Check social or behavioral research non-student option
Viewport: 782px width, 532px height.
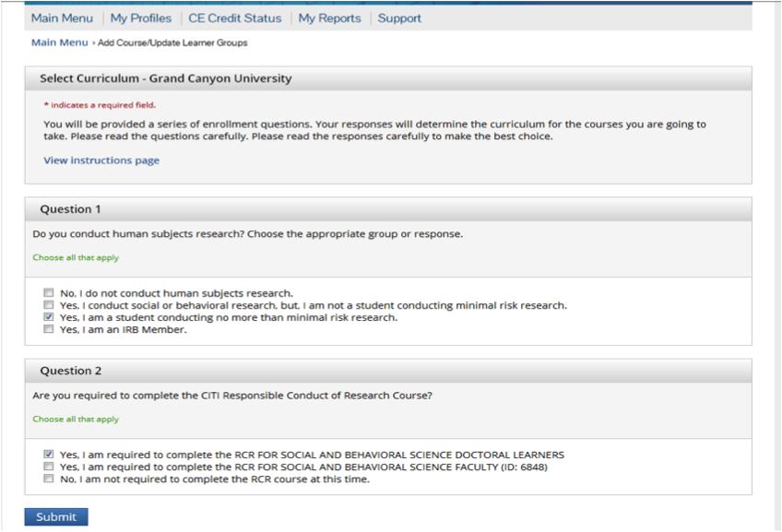[48, 304]
